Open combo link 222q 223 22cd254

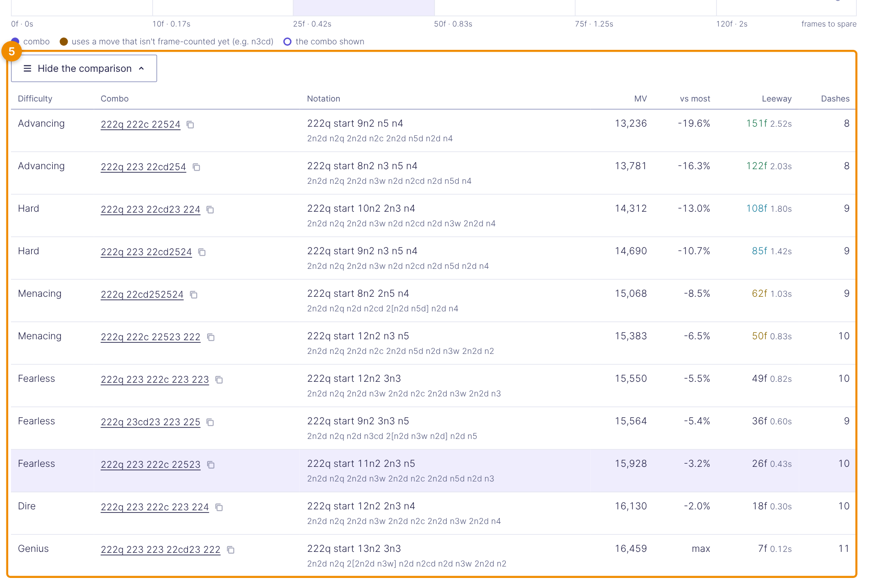pos(143,167)
